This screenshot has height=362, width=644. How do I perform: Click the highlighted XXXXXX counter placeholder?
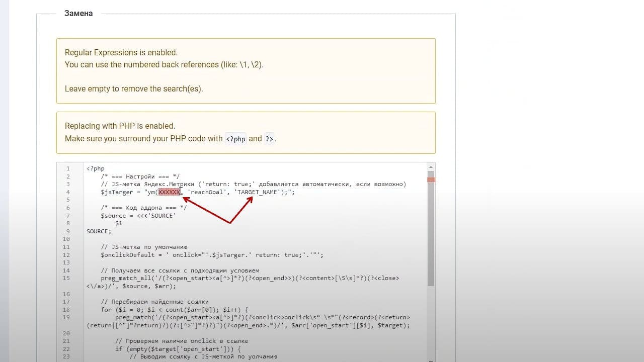pyautogui.click(x=169, y=192)
